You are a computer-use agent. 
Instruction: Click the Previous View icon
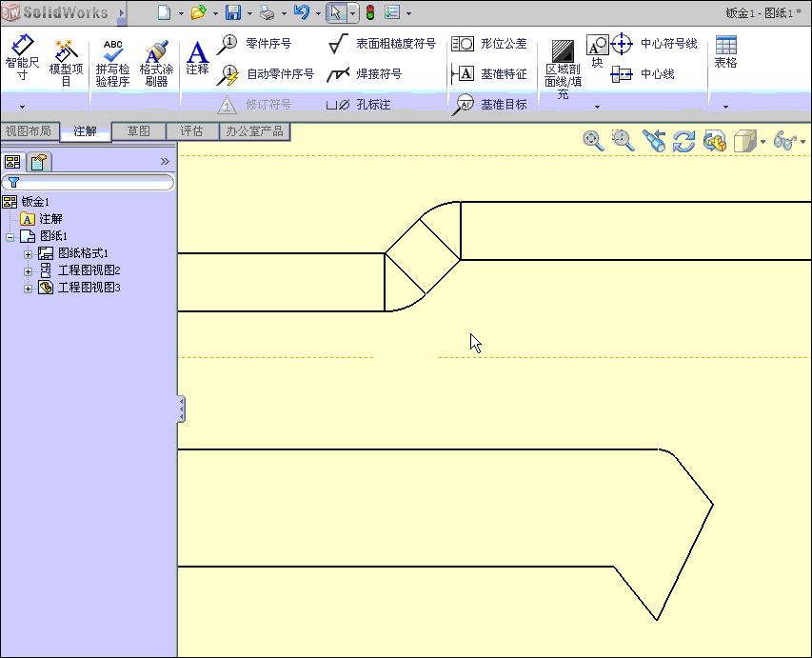point(654,140)
